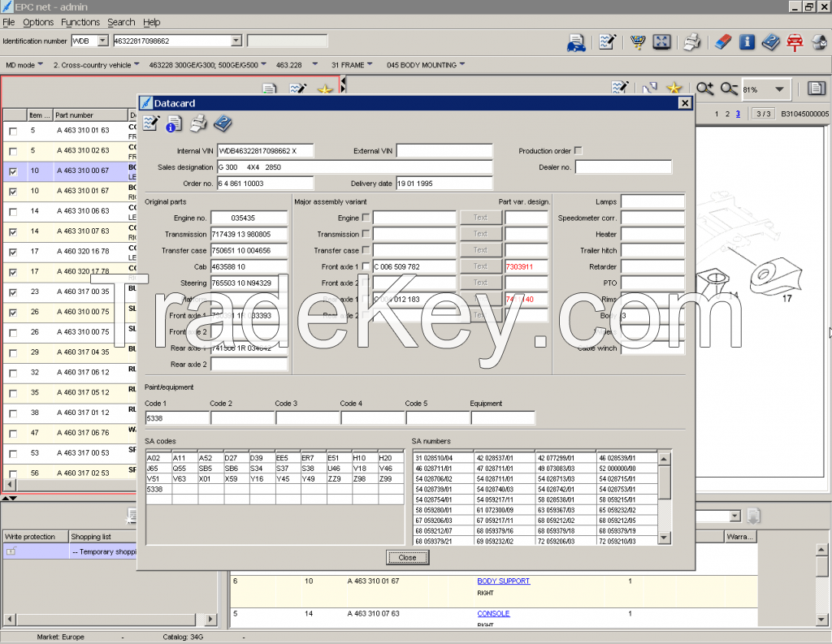Click the SA numbers scrollbar down arrow
This screenshot has height=644, width=832.
click(x=665, y=538)
